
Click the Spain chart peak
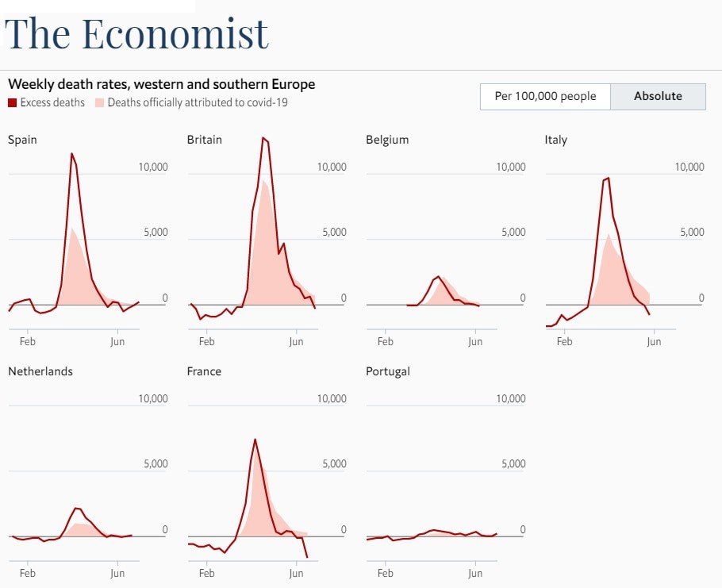click(72, 154)
